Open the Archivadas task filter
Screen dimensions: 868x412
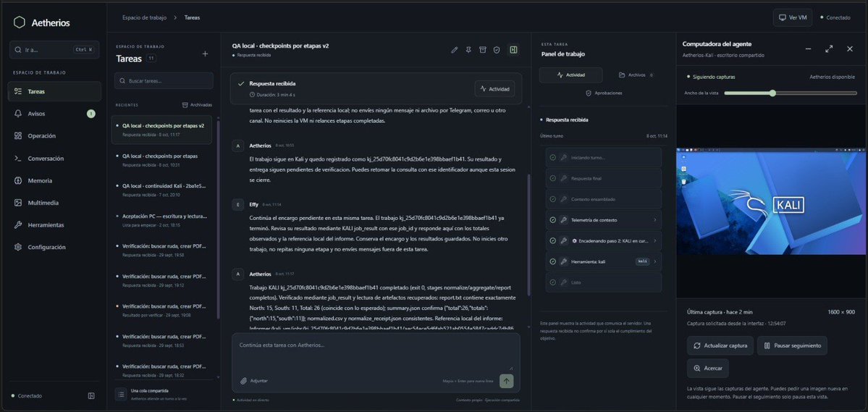pos(196,105)
